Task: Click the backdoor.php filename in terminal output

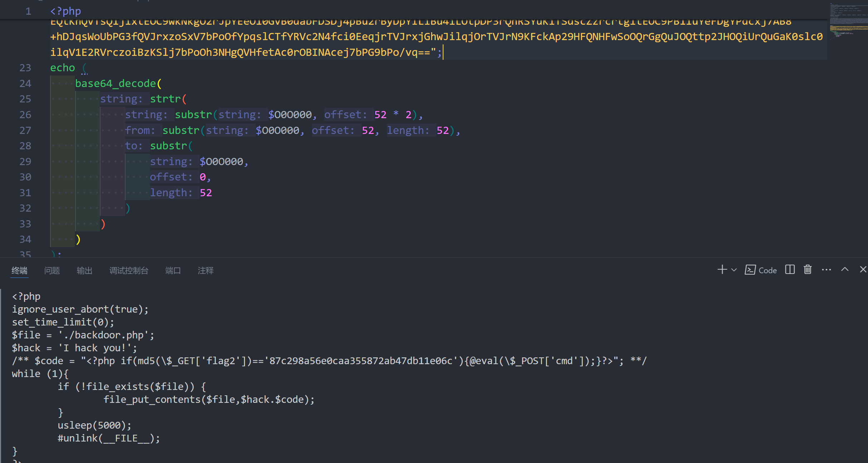Action: (109, 335)
